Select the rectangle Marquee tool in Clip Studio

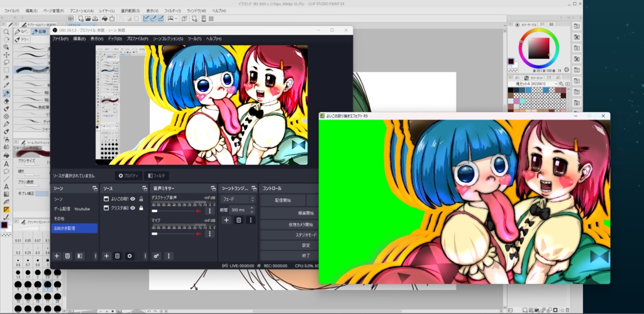click(6, 70)
